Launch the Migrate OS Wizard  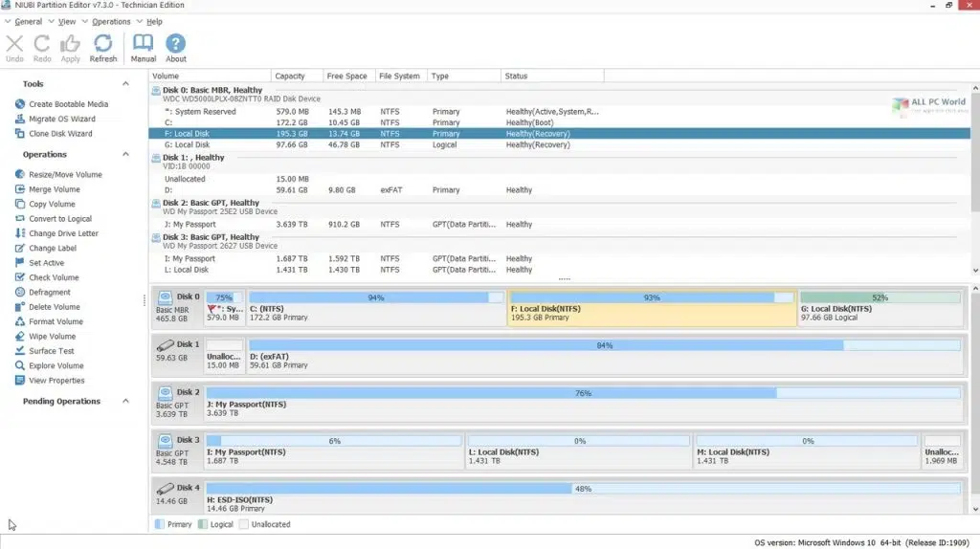point(62,119)
